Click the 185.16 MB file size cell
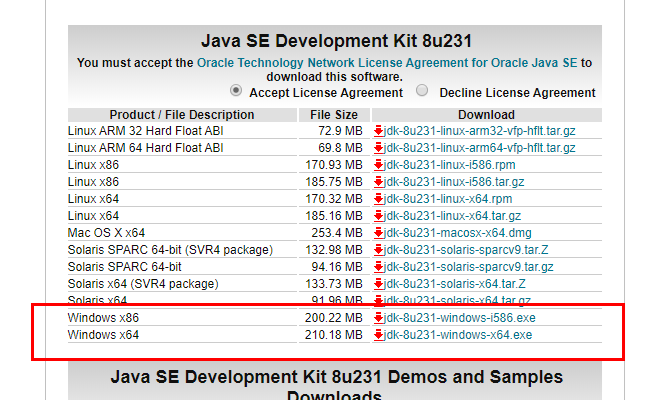 pyautogui.click(x=334, y=216)
